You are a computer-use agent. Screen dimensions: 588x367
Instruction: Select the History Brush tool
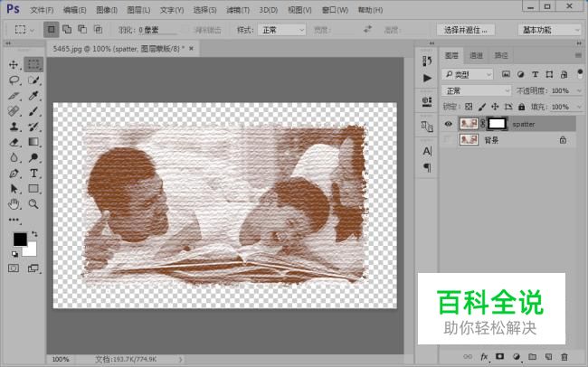33,127
